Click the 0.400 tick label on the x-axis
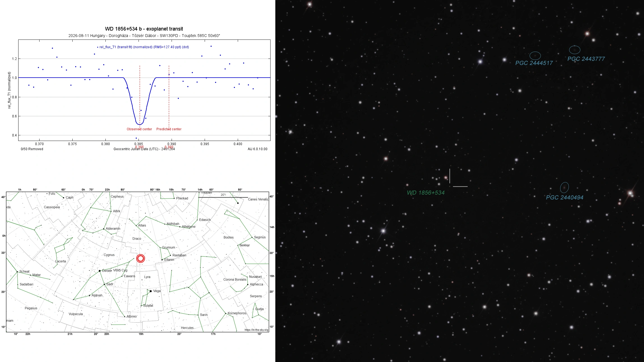 tap(238, 144)
